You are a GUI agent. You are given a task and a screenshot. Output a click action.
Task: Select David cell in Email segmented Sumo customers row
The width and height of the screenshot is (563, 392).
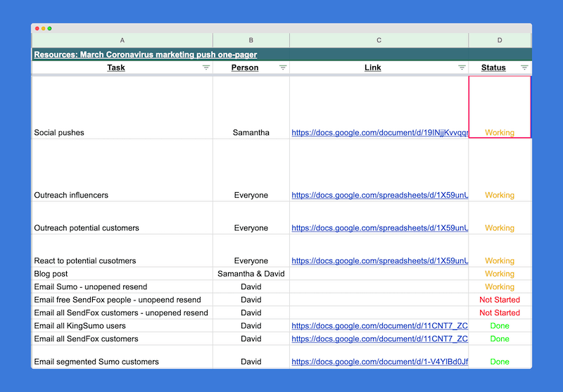pyautogui.click(x=251, y=357)
